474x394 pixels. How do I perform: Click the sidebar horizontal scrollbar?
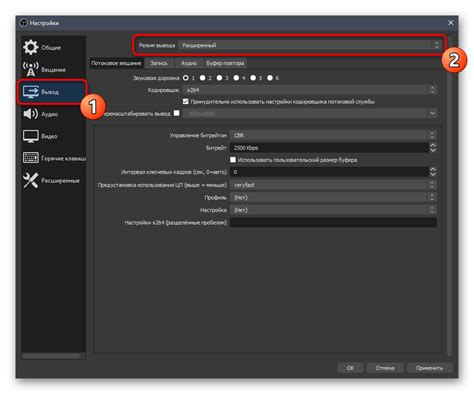[51, 356]
